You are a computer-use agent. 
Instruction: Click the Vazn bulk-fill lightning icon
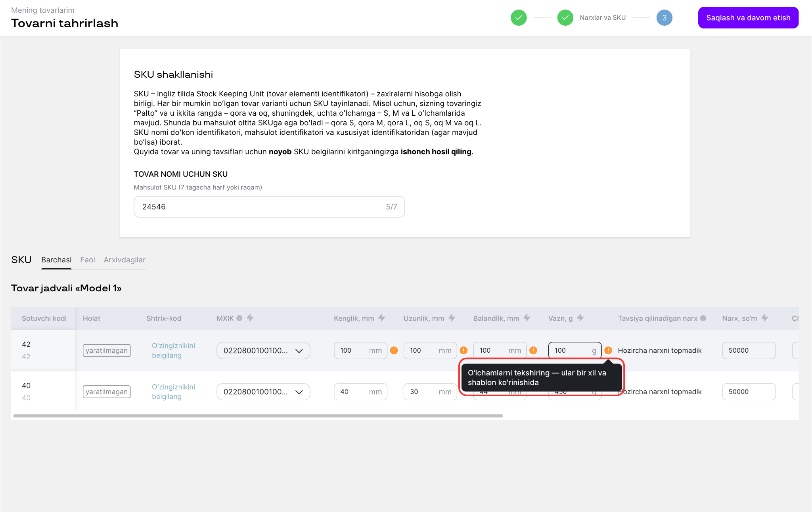pos(580,318)
